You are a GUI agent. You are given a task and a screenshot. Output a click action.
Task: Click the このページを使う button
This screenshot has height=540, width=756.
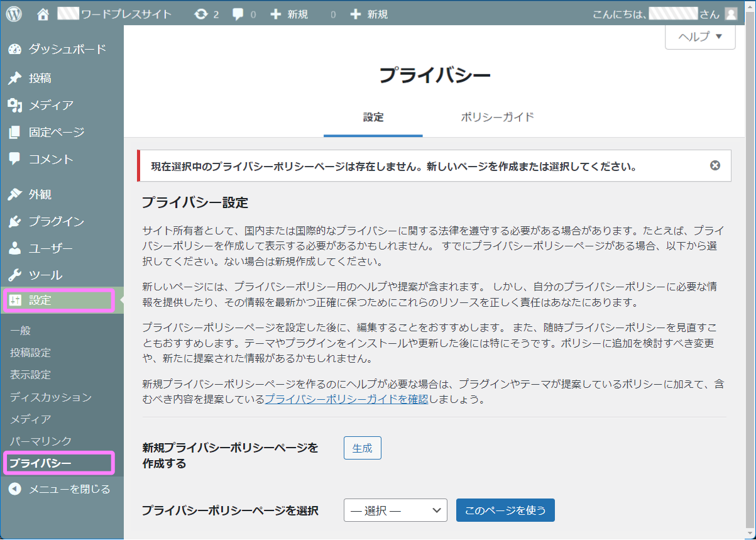point(505,510)
